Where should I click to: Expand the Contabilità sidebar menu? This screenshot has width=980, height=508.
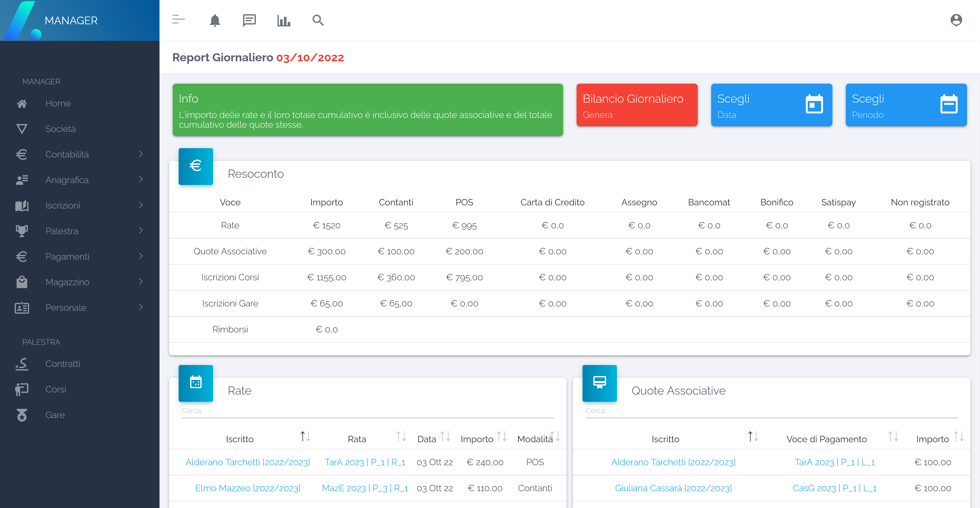point(67,154)
